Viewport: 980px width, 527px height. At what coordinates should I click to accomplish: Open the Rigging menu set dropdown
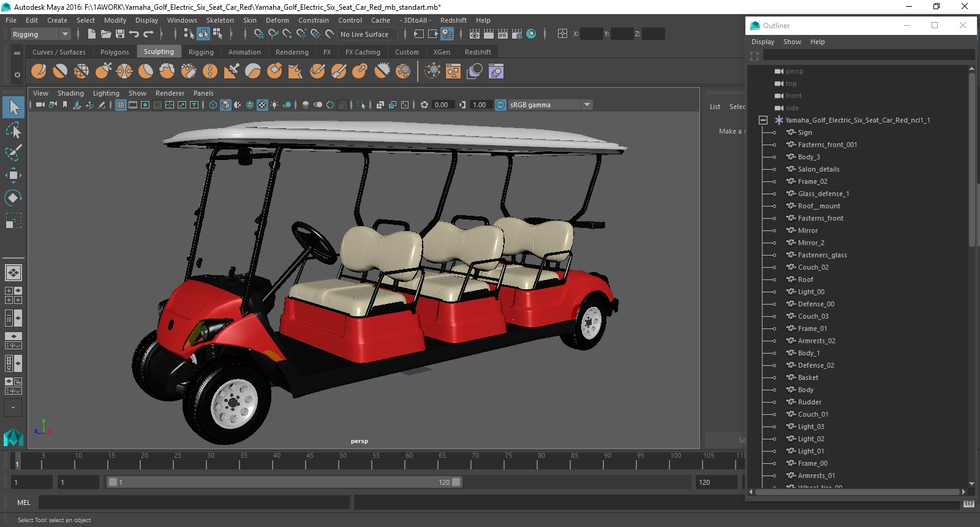click(x=41, y=34)
